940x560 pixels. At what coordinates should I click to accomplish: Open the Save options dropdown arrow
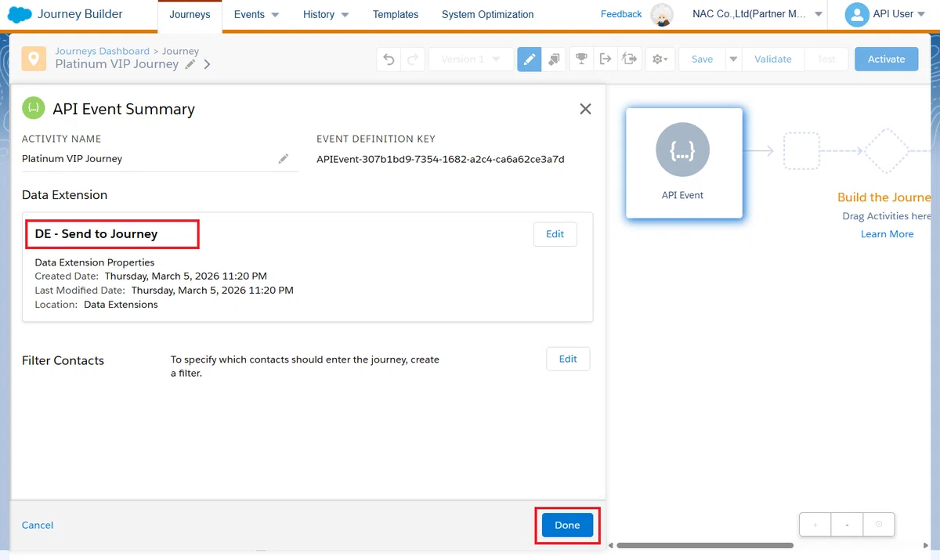point(734,60)
